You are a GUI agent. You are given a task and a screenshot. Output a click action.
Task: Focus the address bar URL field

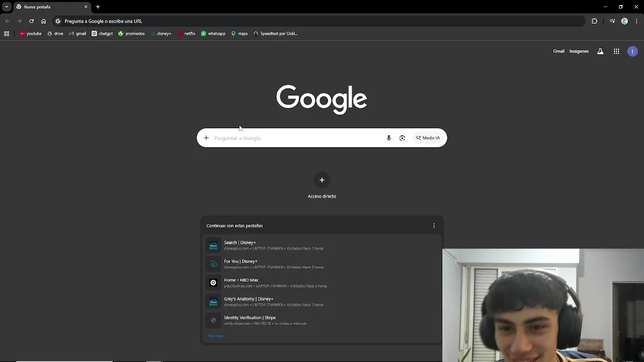point(319,21)
